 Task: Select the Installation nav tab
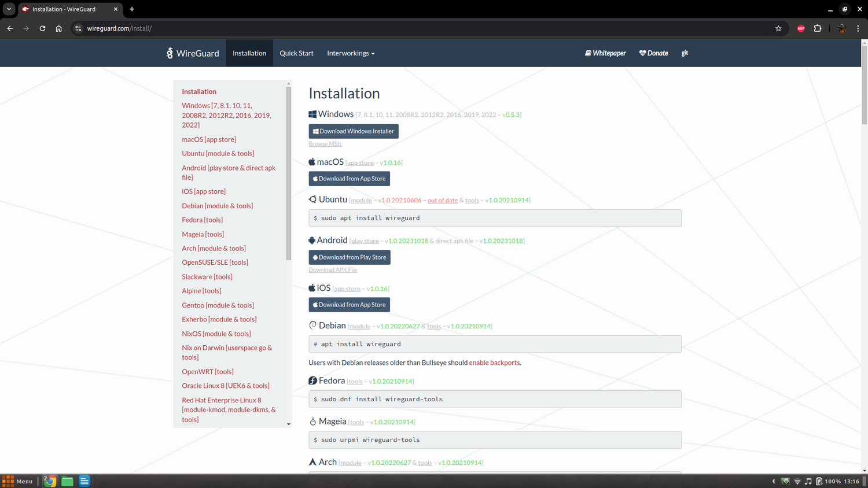(x=249, y=53)
